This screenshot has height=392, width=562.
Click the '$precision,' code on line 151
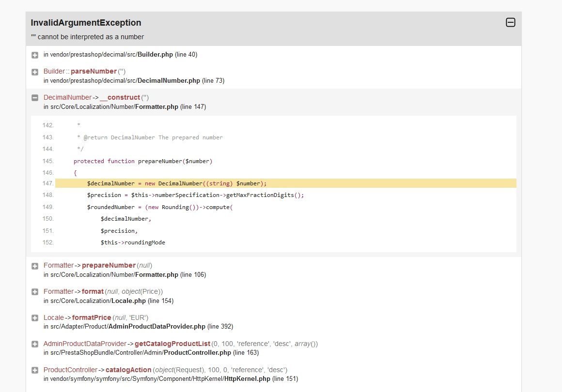coord(119,231)
